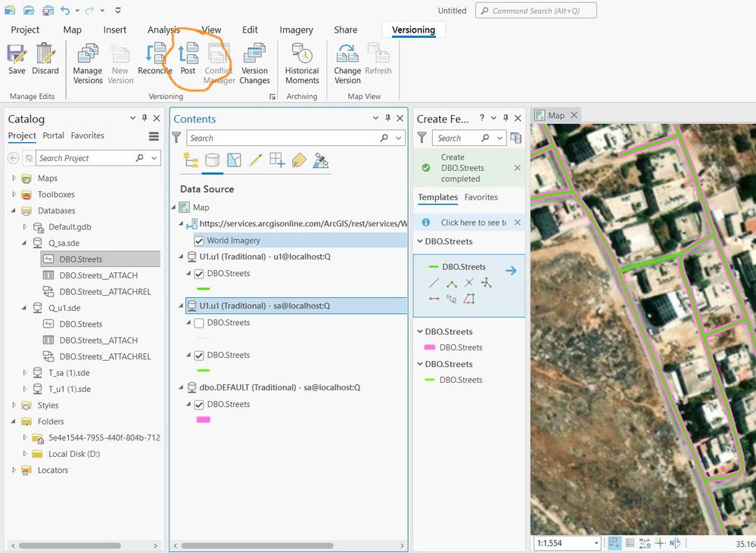
Task: Select List By Data Source icon
Action: [x=213, y=160]
